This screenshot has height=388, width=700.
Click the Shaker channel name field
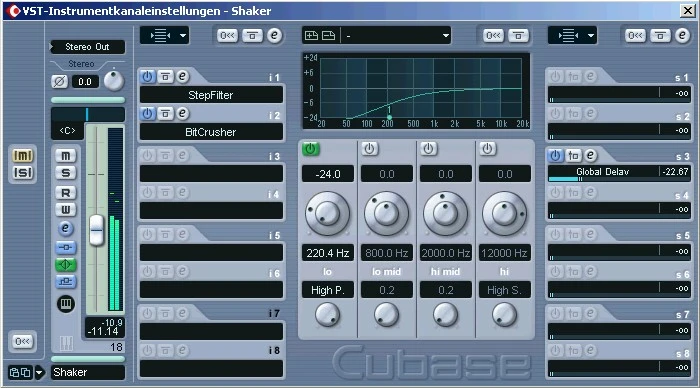click(x=88, y=372)
